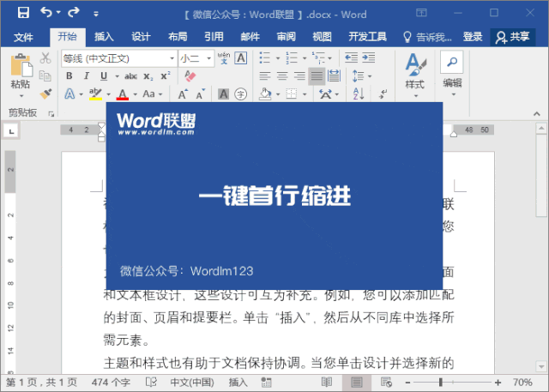This screenshot has height=392, width=549.
Task: Switch to the 布局 Layout tab
Action: pos(178,36)
